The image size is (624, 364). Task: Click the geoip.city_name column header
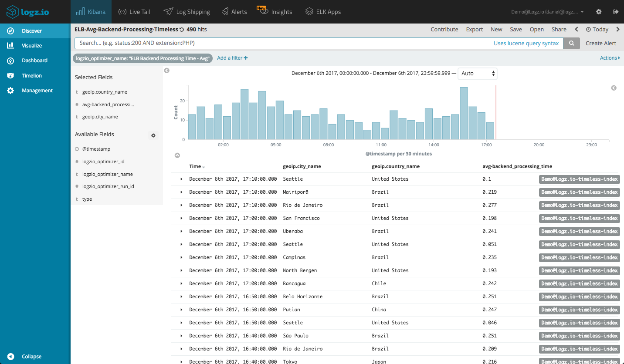[302, 166]
